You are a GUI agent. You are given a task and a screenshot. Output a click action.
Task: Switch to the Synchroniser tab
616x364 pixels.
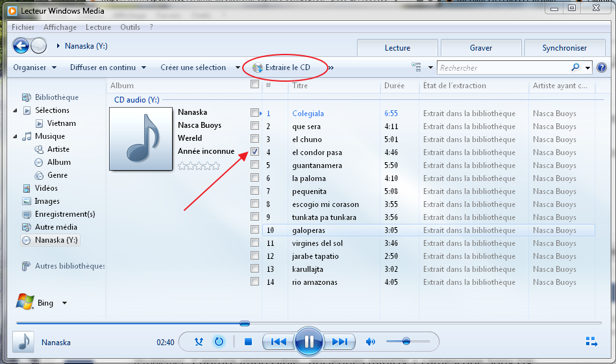(x=565, y=48)
